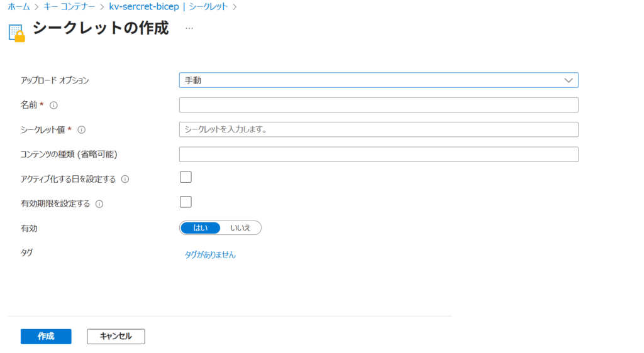The width and height of the screenshot is (644, 353).
Task: Focus the 名前 text field
Action: (378, 105)
